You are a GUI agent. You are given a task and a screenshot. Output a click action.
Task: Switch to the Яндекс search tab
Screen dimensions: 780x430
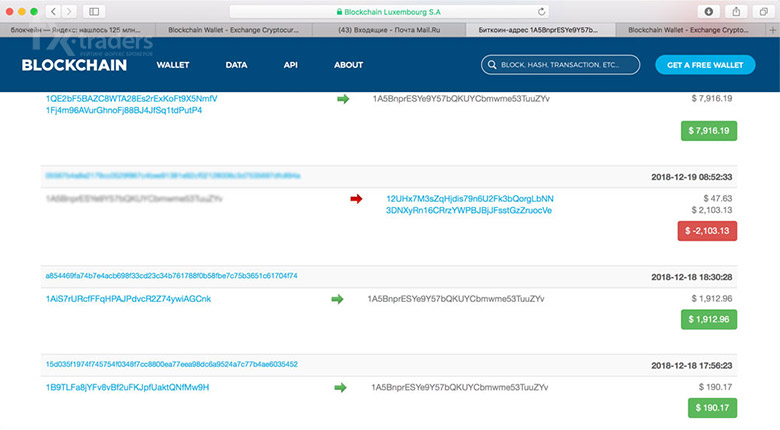click(78, 30)
